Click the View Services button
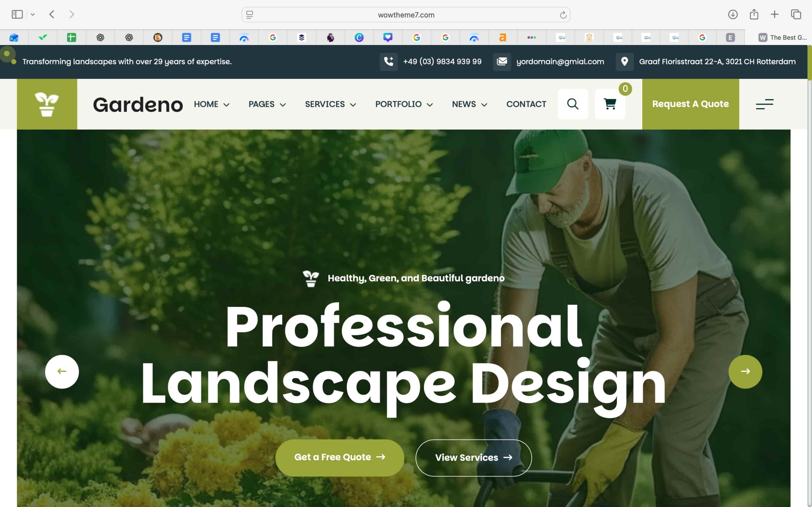The image size is (812, 507). click(473, 458)
